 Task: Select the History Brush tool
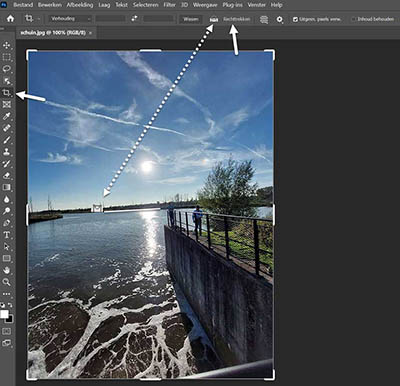pos(6,164)
